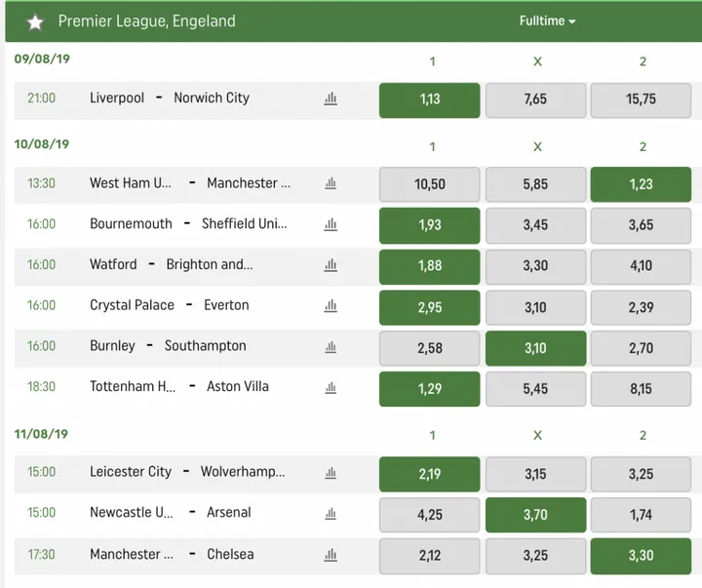Open stats icon for Bournemouth match
The height and width of the screenshot is (588, 702).
pos(331,224)
